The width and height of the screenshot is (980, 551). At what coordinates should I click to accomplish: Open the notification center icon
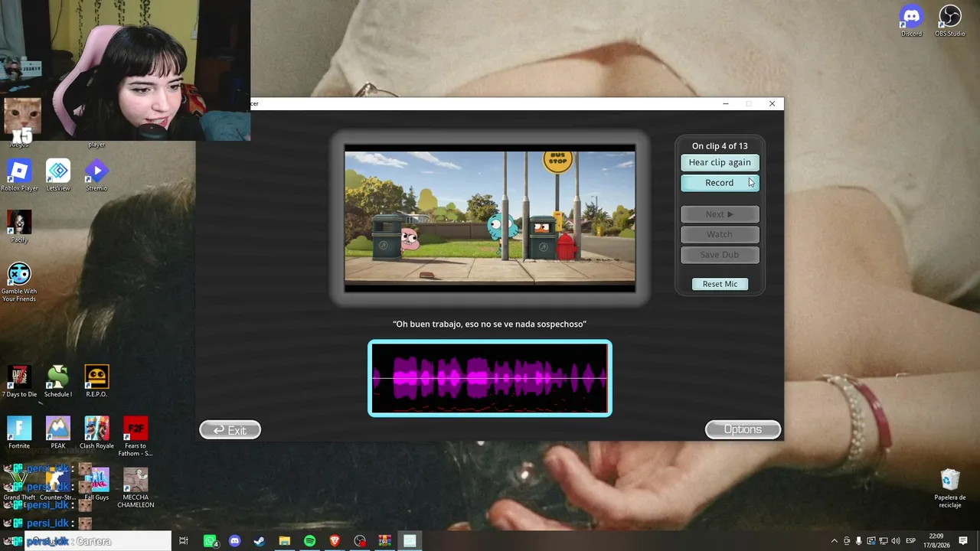click(963, 541)
